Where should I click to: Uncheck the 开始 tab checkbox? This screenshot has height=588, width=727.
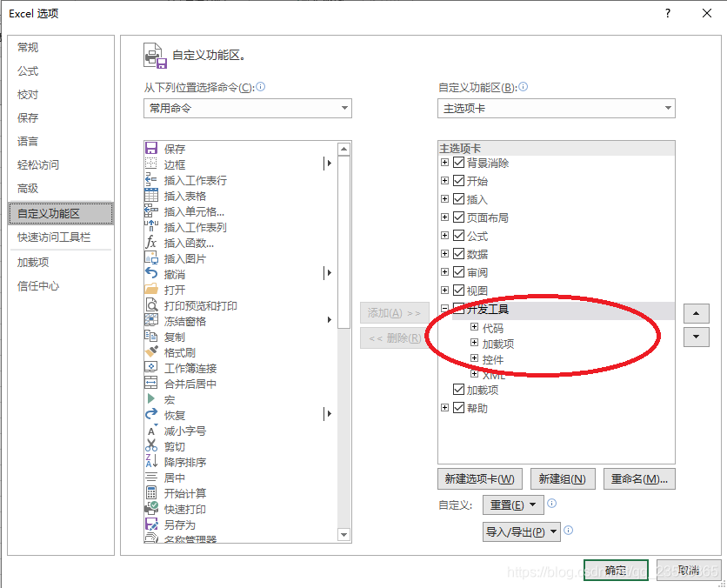coord(458,180)
